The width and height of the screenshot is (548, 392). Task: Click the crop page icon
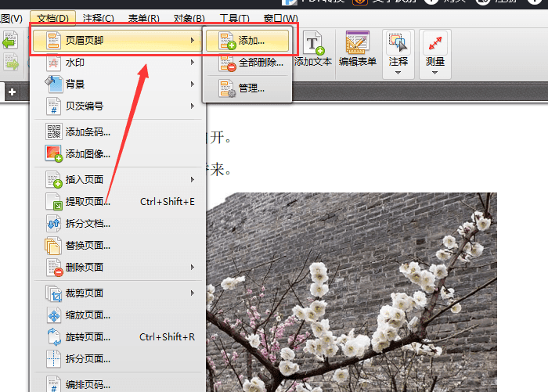click(x=53, y=293)
